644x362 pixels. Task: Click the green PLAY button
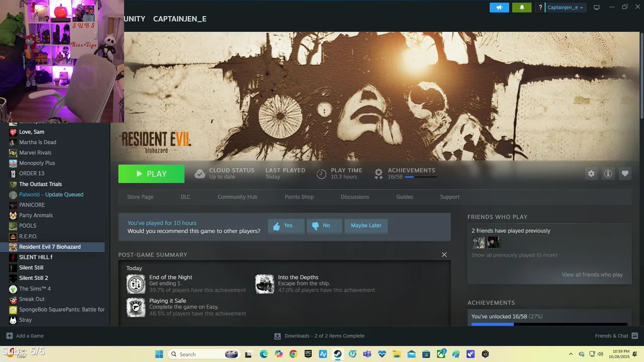[151, 174]
